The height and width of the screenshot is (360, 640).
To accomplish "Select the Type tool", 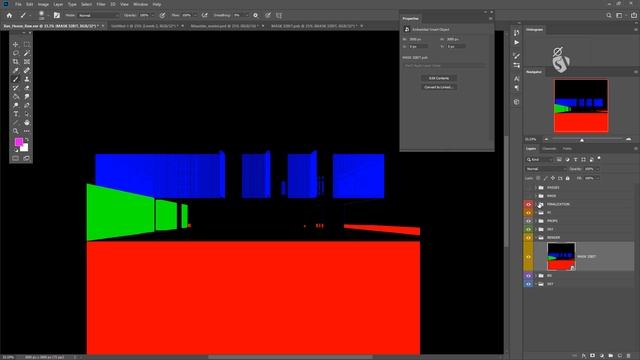I will coord(16,114).
